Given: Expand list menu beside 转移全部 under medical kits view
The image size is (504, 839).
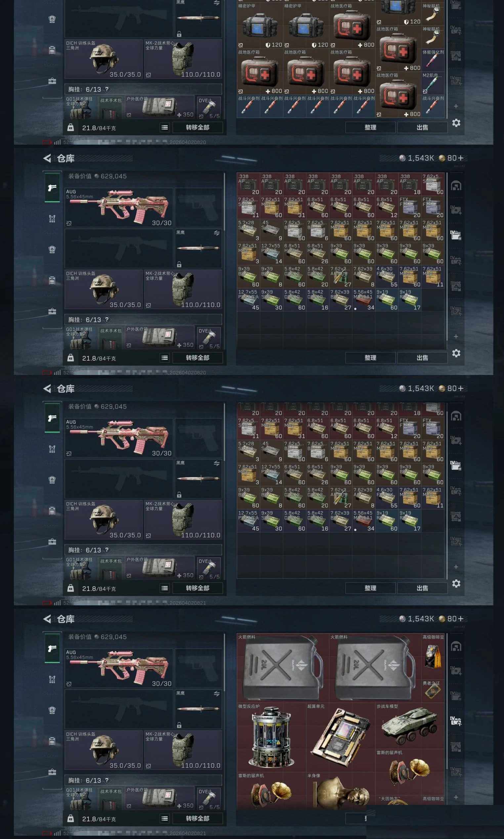Looking at the screenshot, I should pyautogui.click(x=165, y=127).
